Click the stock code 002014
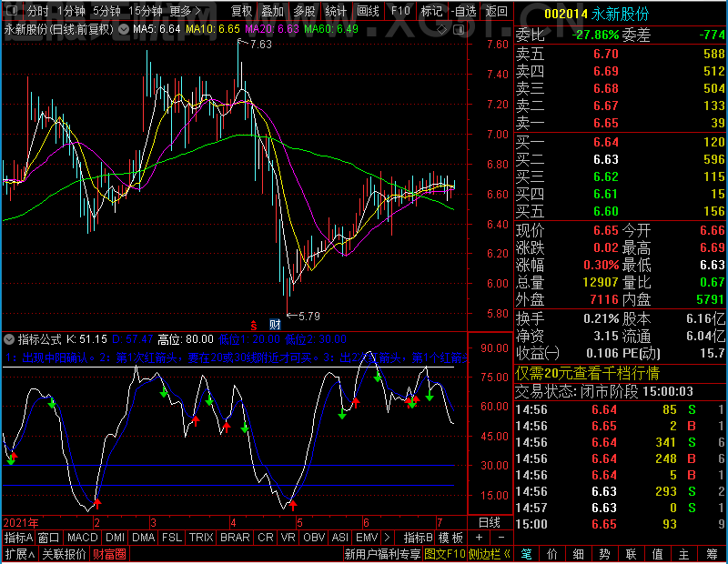Image resolution: width=728 pixels, height=564 pixels. pyautogui.click(x=565, y=15)
